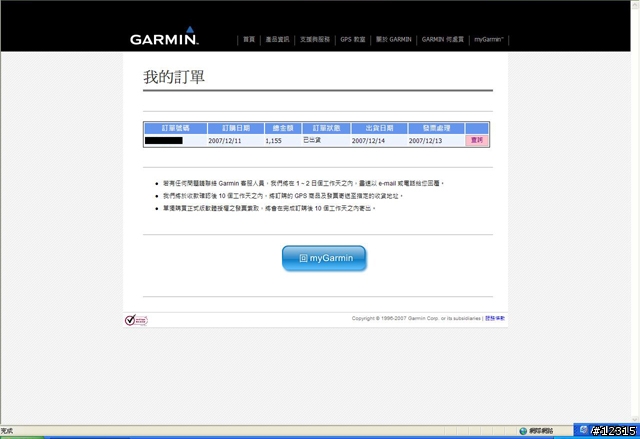Open the 支援與服務 support menu
The image size is (640, 439).
pos(315,40)
